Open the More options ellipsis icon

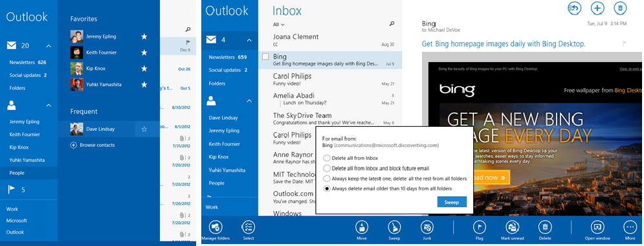pyautogui.click(x=630, y=227)
